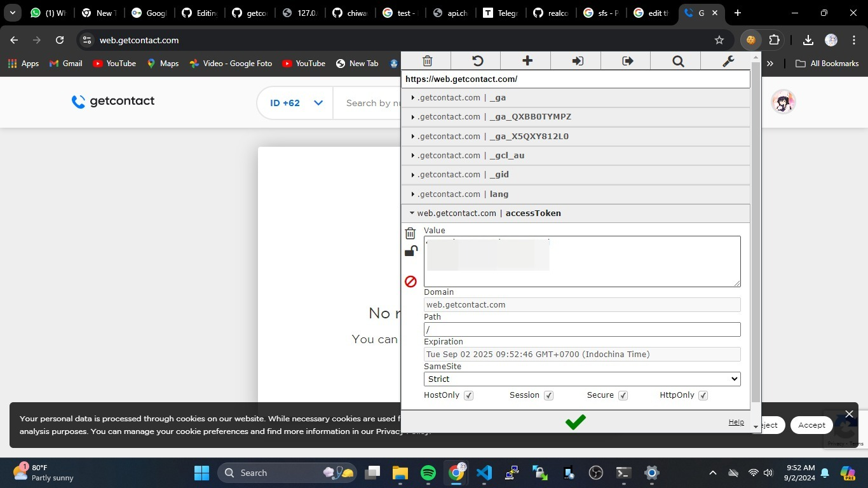Open the export cookies icon
Image resolution: width=868 pixels, height=488 pixels.
click(627, 60)
